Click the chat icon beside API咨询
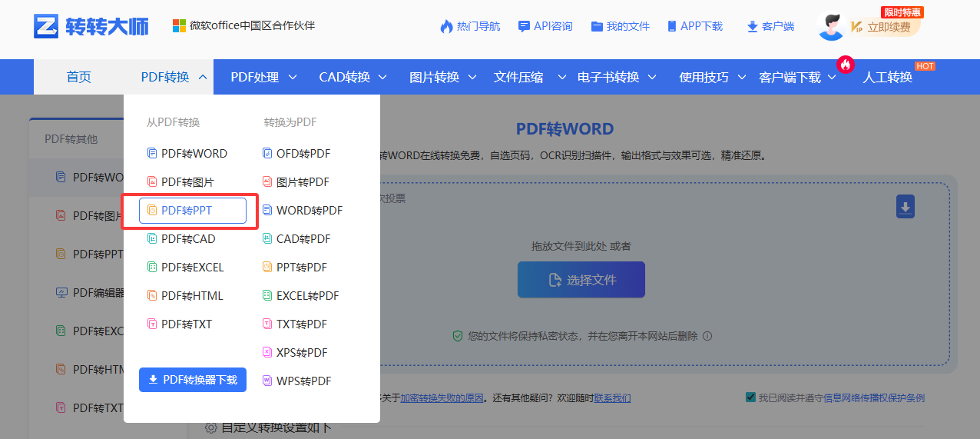The height and width of the screenshot is (439, 980). pos(524,26)
